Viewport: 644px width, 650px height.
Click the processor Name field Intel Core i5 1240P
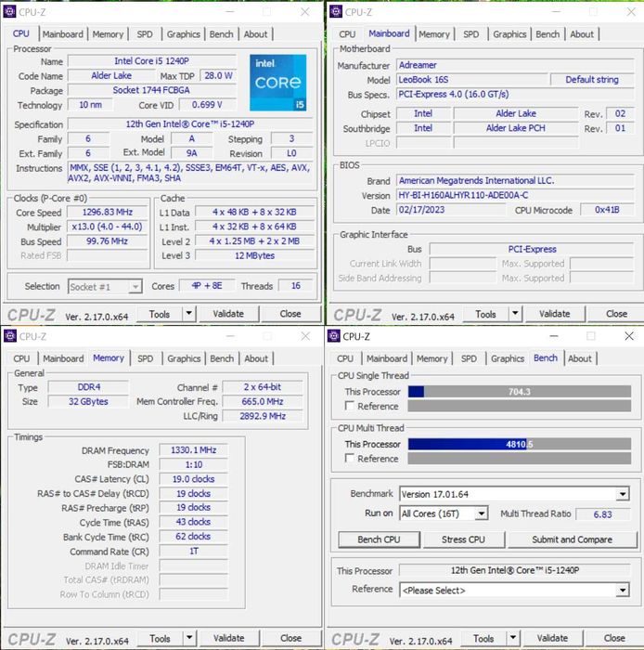coord(152,61)
